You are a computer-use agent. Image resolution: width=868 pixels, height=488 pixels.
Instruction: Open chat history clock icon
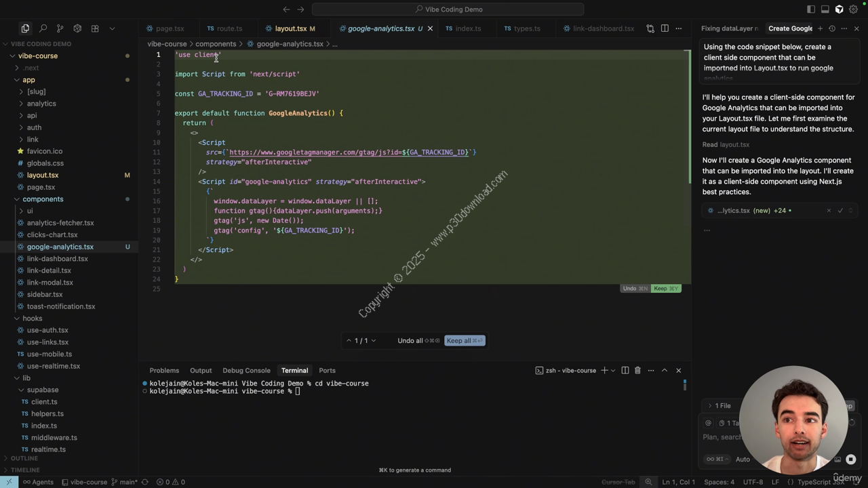tap(832, 28)
